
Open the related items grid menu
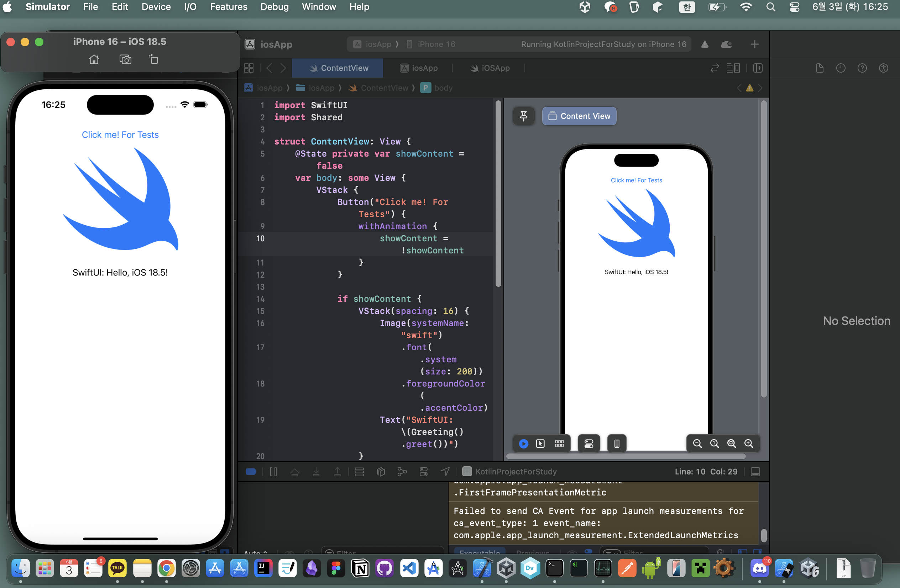(x=249, y=68)
